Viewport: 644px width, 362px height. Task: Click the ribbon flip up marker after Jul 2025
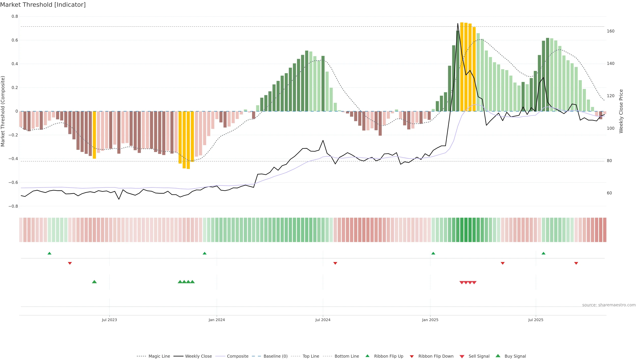(x=544, y=253)
